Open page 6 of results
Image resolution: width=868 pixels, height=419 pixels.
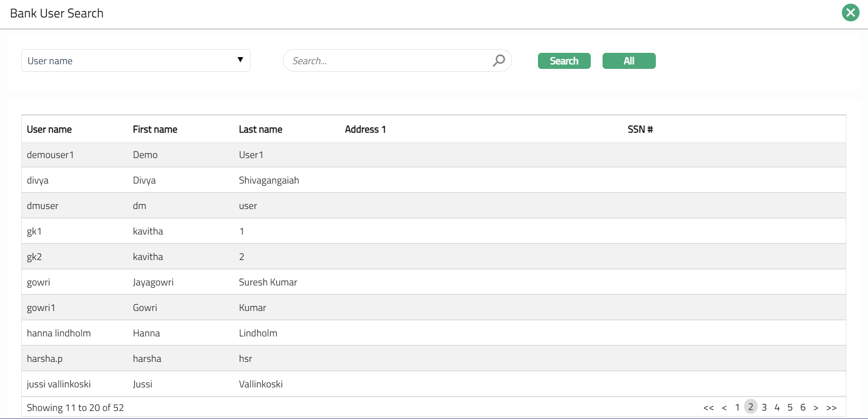point(803,407)
